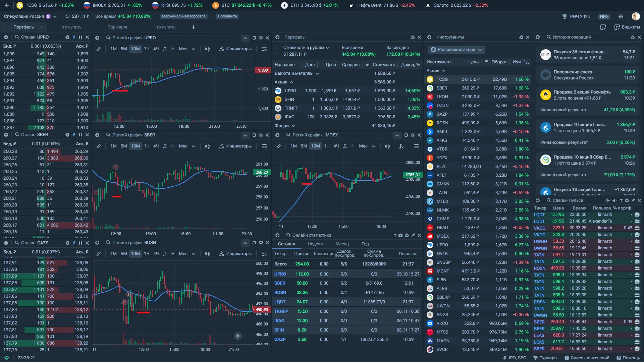Open settings gear of Стакан UPRO widget
Screen dimensions: 644x362
click(x=67, y=37)
